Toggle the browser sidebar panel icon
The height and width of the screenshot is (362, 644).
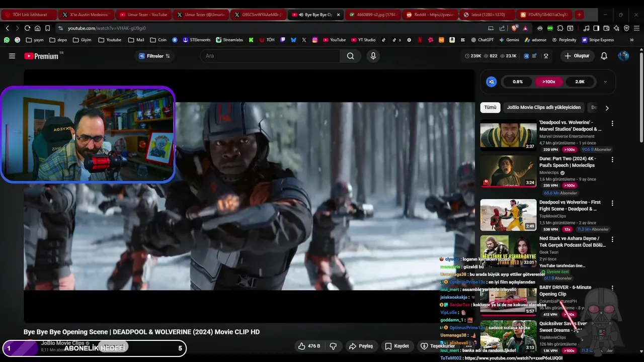click(x=596, y=28)
